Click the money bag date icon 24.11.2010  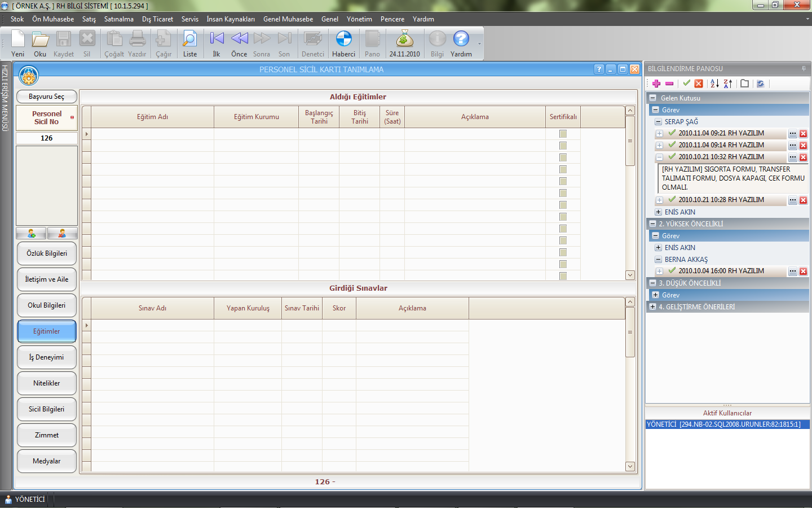tap(404, 40)
